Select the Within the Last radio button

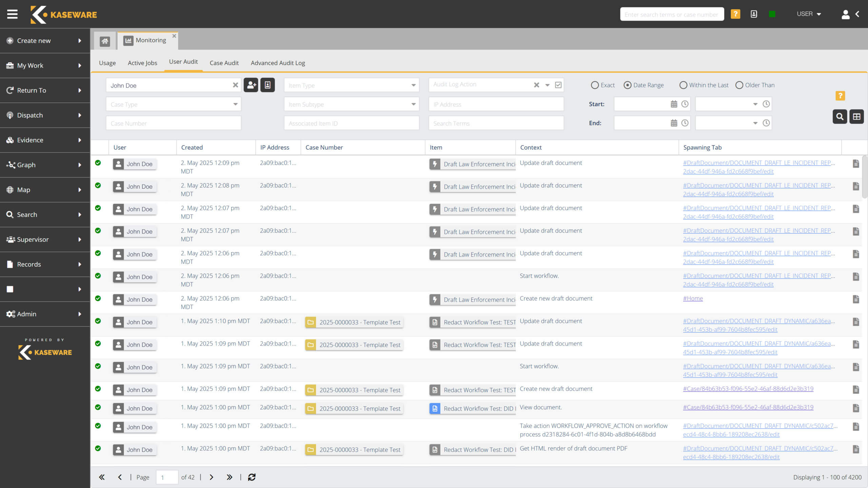[684, 85]
